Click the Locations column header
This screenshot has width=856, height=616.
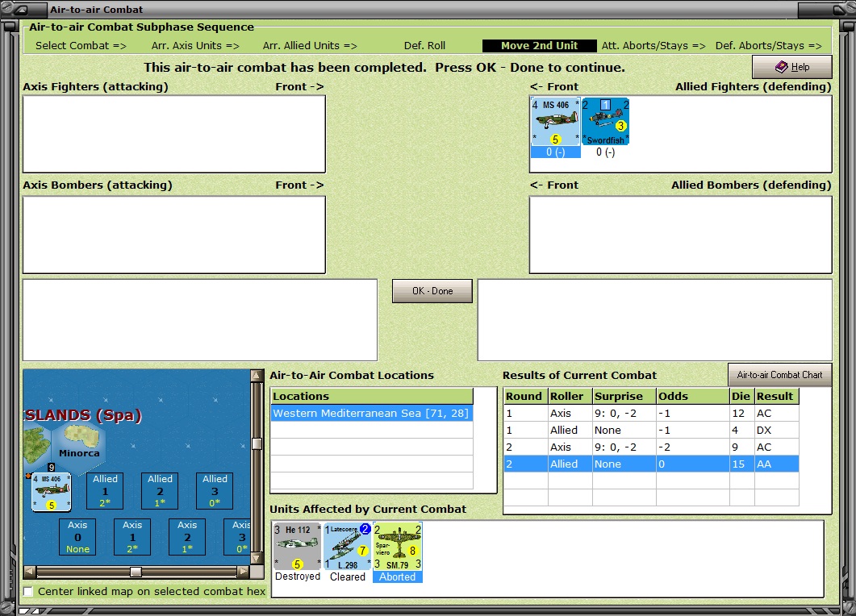point(372,396)
